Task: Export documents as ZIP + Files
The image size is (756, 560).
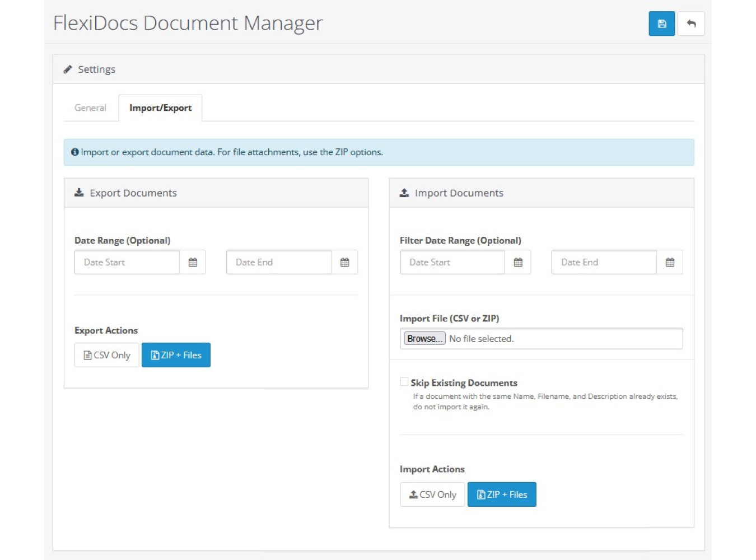Action: tap(176, 355)
